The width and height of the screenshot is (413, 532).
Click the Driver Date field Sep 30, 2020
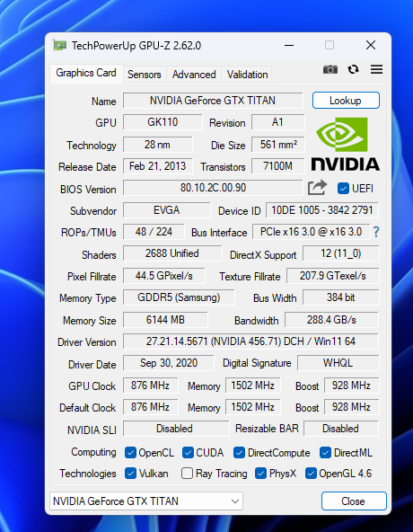169,363
